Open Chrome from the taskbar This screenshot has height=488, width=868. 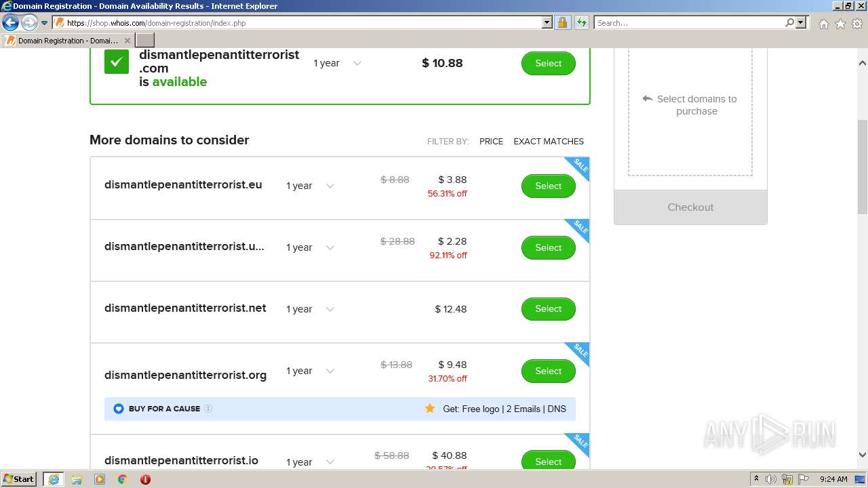click(x=123, y=479)
